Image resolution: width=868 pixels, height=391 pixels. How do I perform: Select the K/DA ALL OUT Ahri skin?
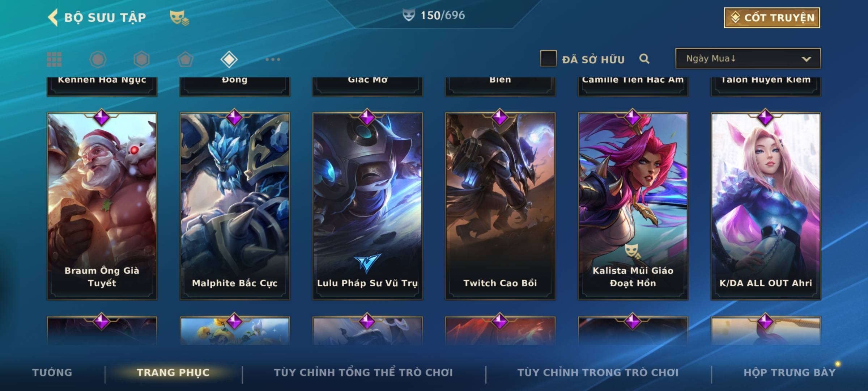tap(766, 206)
